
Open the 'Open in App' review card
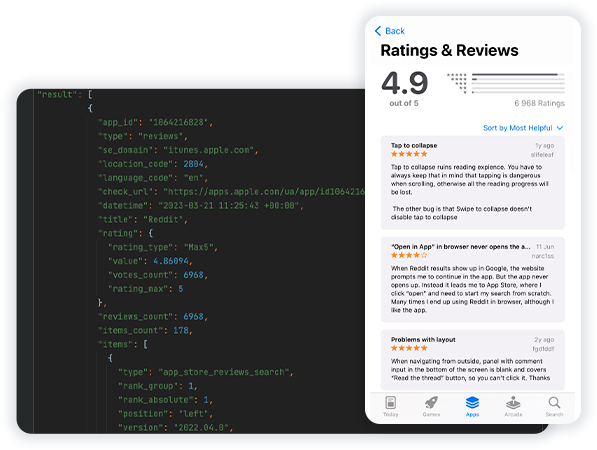click(x=472, y=279)
